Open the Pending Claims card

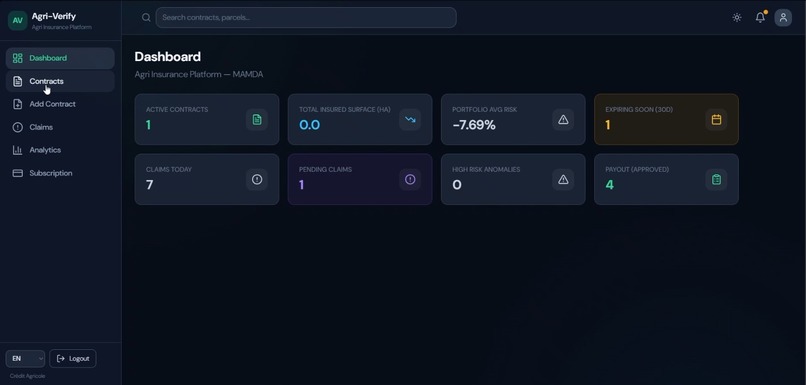(360, 179)
